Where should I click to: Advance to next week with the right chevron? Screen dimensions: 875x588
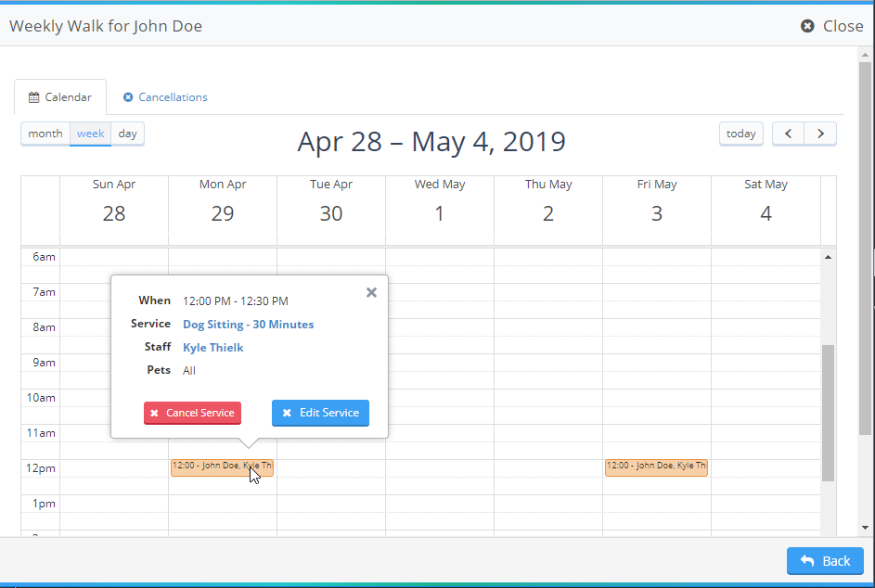coord(820,134)
